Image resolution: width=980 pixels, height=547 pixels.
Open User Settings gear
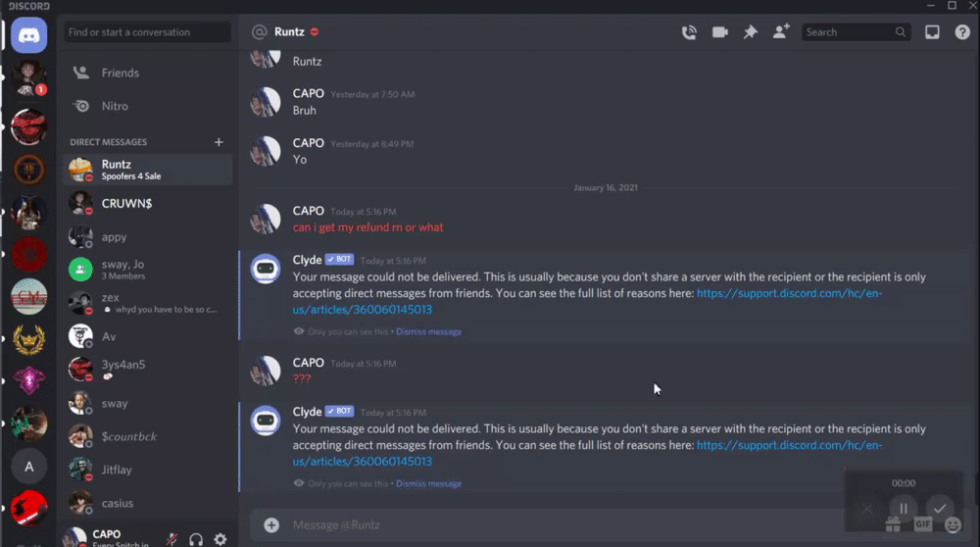(220, 539)
